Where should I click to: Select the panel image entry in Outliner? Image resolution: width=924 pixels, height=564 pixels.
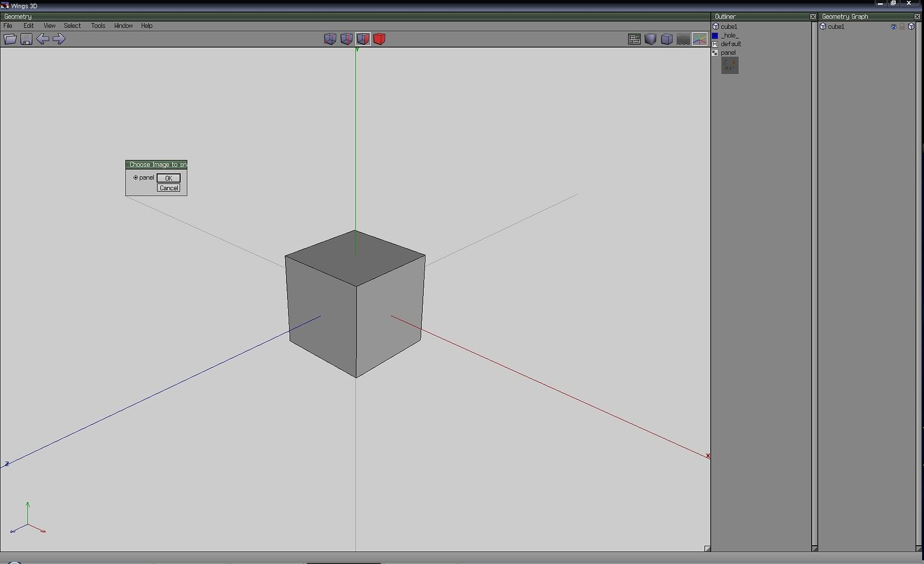pos(728,53)
